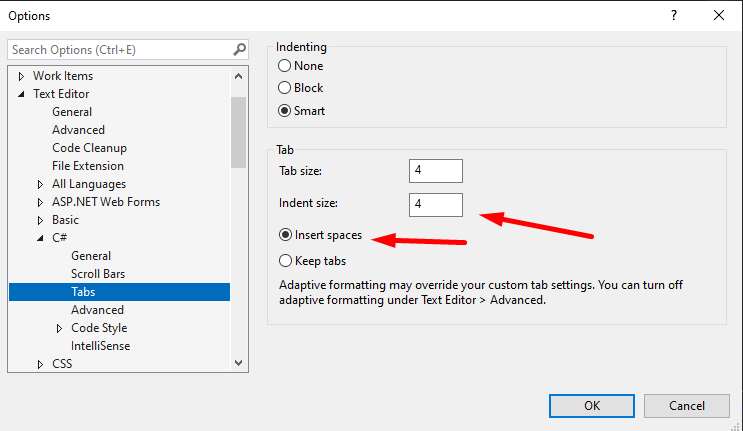Select Scroll Bars under C#
743x431 pixels.
tap(97, 274)
